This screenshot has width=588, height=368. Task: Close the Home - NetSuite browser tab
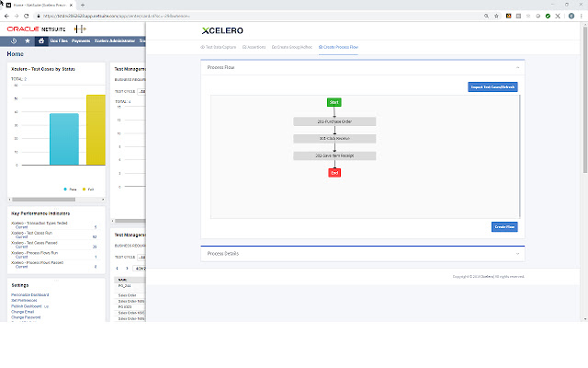coord(71,6)
